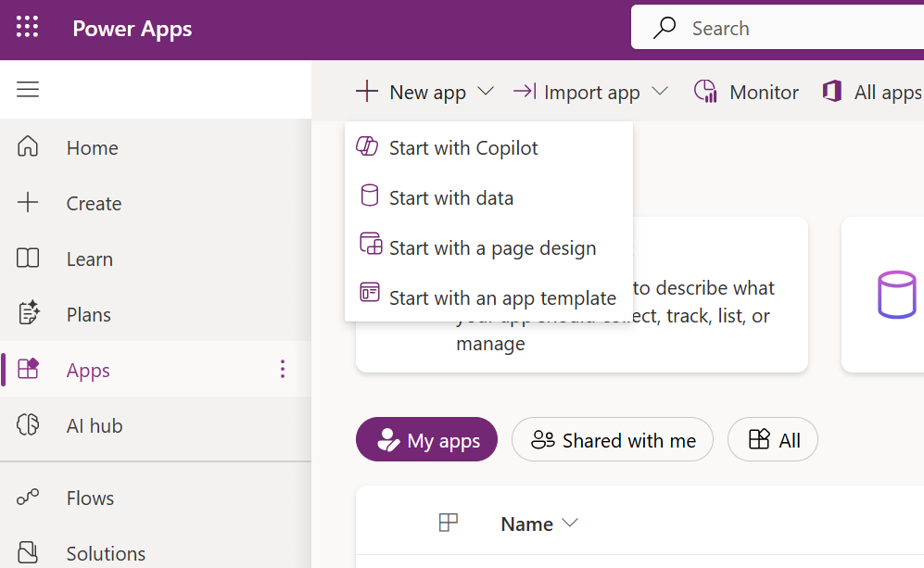
Task: Click the page design layout icon
Action: click(371, 244)
